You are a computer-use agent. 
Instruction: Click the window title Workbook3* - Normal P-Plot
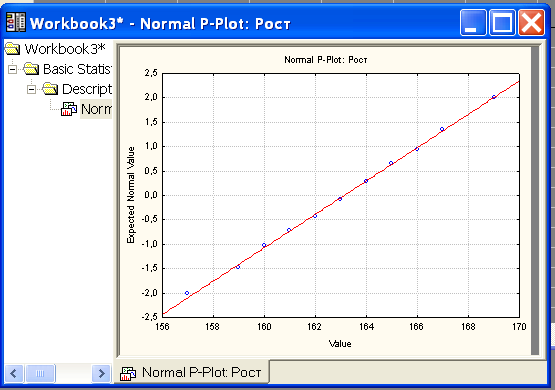(x=160, y=23)
